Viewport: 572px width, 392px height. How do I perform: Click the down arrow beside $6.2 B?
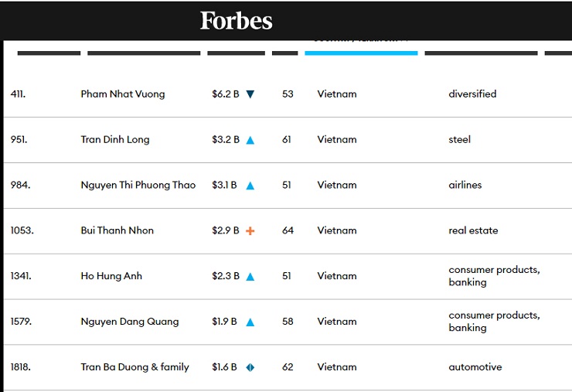(250, 94)
